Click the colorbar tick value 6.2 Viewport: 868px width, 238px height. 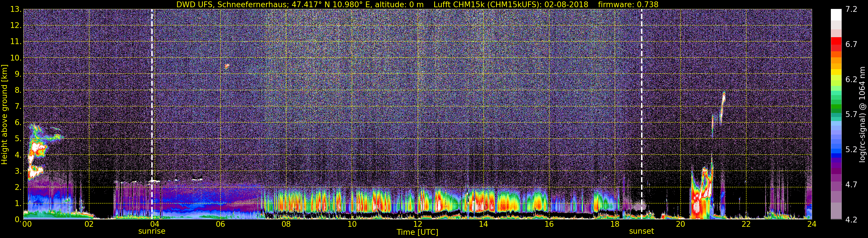click(x=851, y=79)
